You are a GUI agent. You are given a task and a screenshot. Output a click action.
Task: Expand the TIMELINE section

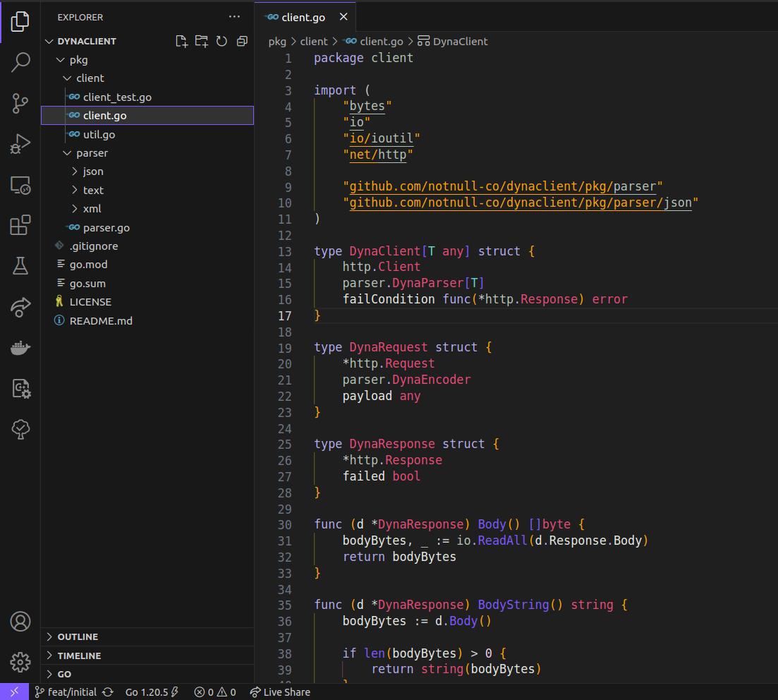coord(79,656)
